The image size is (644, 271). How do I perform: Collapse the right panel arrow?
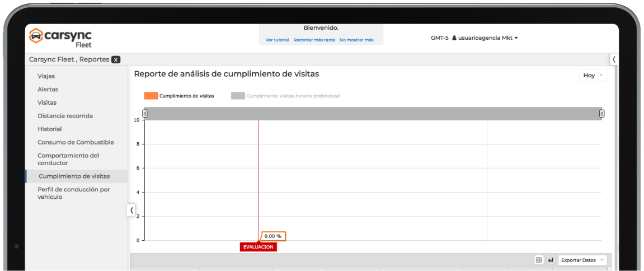614,59
